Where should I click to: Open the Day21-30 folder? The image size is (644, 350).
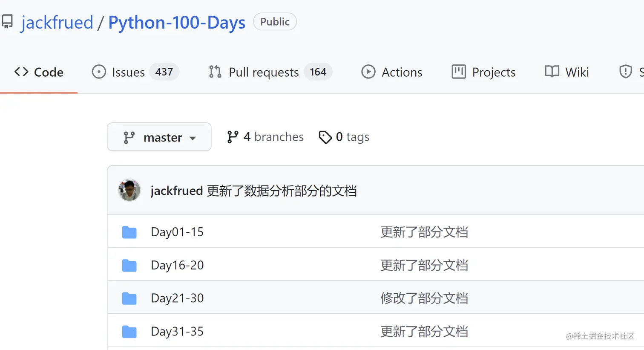pos(177,298)
